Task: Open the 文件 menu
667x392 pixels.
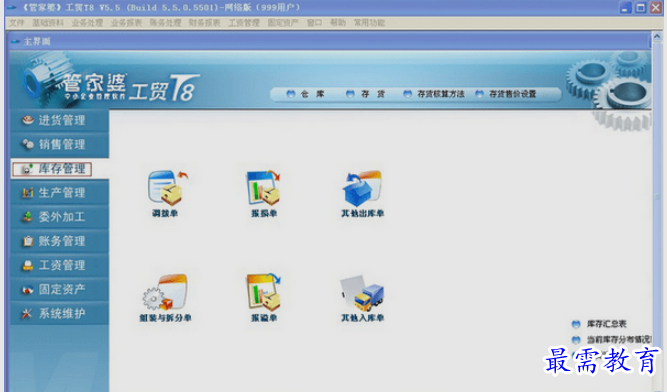Action: [17, 23]
